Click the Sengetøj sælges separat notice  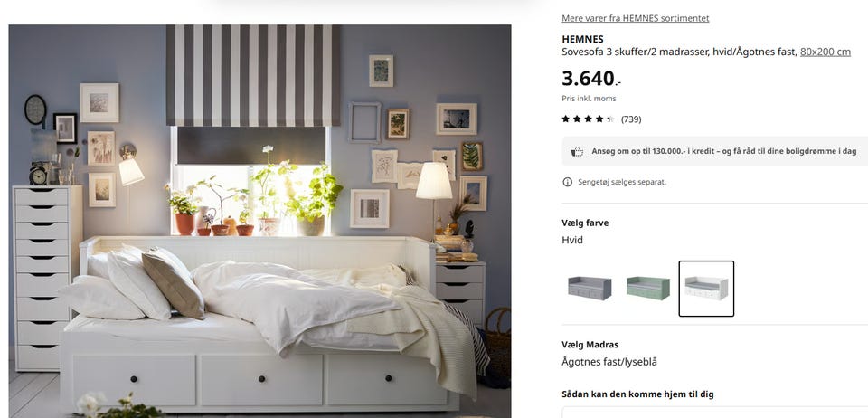click(x=622, y=182)
